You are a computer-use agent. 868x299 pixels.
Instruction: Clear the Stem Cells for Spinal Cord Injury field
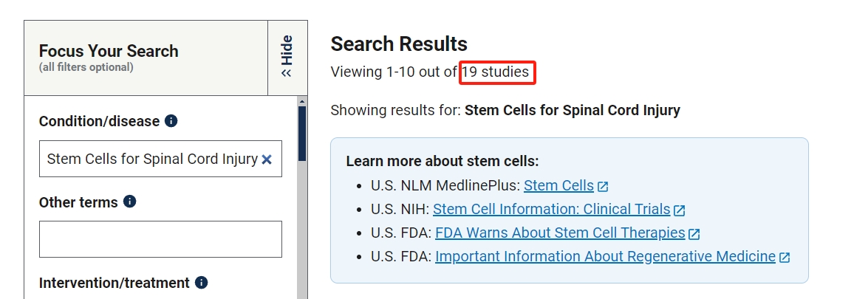pyautogui.click(x=267, y=159)
